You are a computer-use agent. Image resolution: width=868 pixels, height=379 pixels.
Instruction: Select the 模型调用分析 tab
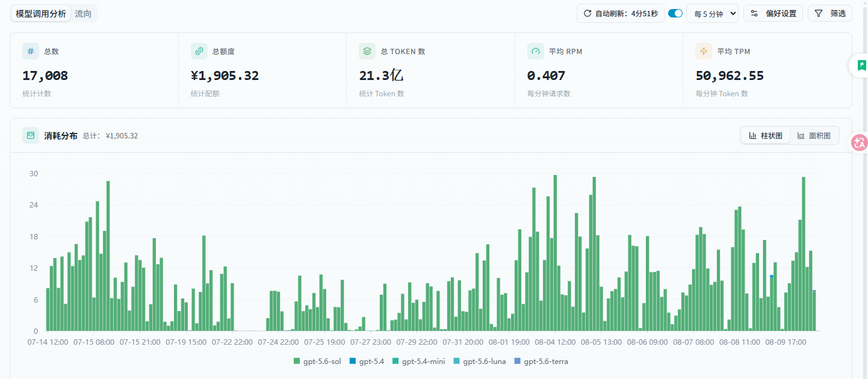[41, 13]
